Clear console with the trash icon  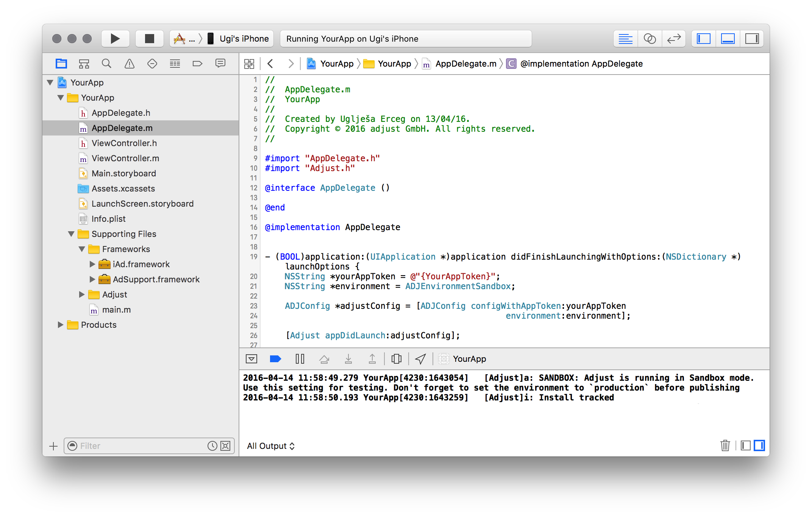[x=725, y=445]
